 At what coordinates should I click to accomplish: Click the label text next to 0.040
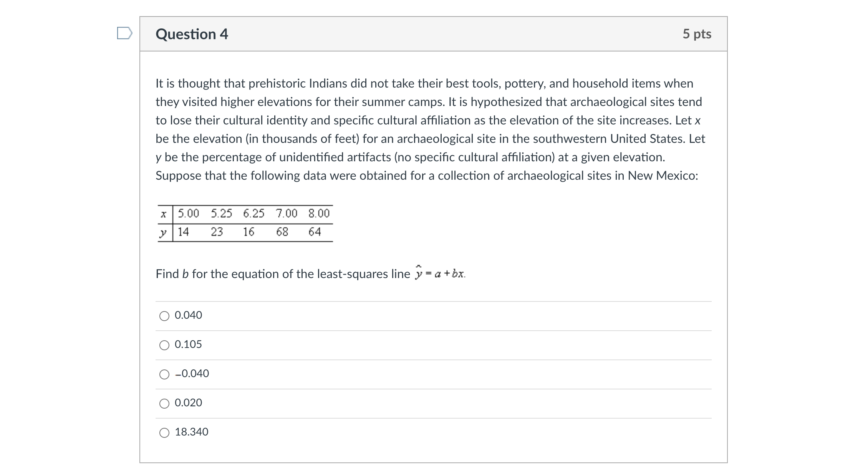click(x=188, y=315)
